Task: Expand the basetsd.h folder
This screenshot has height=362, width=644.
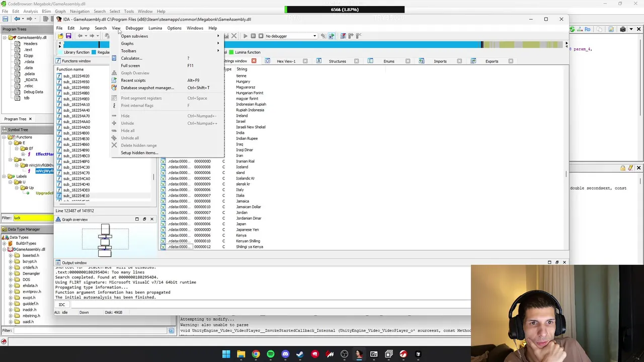Action: pos(11,255)
